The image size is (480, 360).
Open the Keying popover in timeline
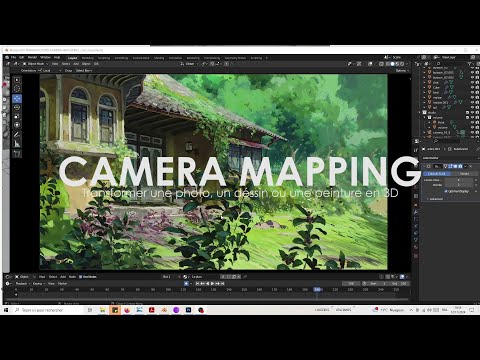click(x=39, y=283)
